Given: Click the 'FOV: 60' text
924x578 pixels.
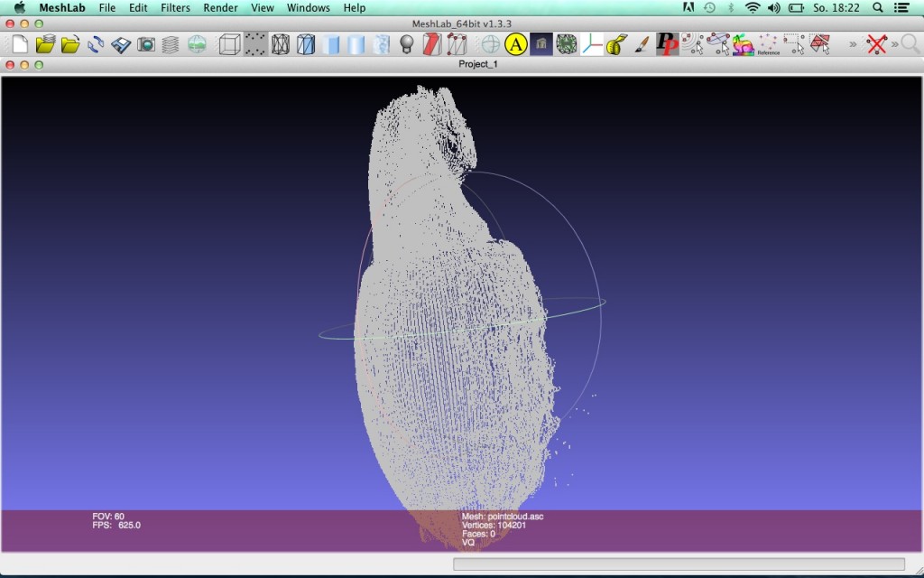Looking at the screenshot, I should tap(108, 516).
